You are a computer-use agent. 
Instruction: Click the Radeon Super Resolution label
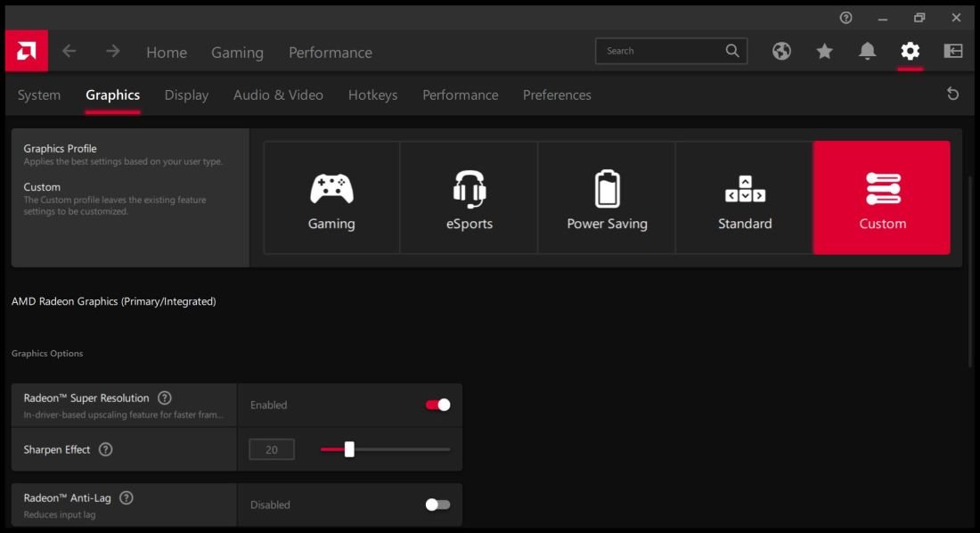(86, 398)
